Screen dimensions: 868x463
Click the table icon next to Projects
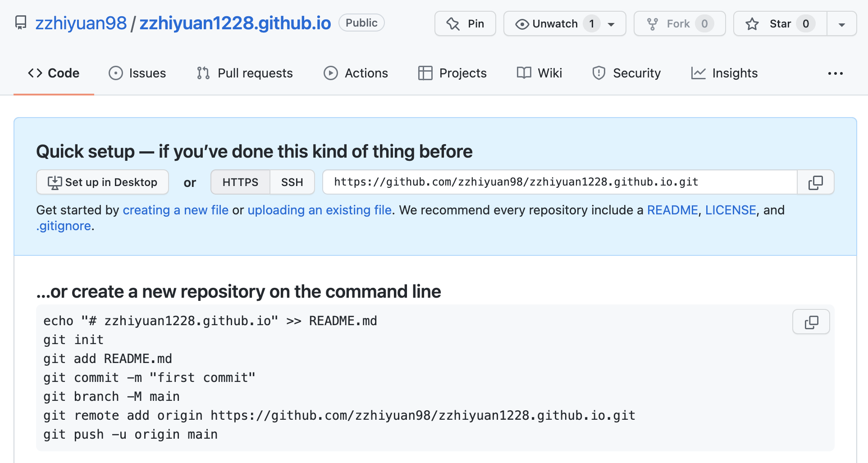(425, 73)
